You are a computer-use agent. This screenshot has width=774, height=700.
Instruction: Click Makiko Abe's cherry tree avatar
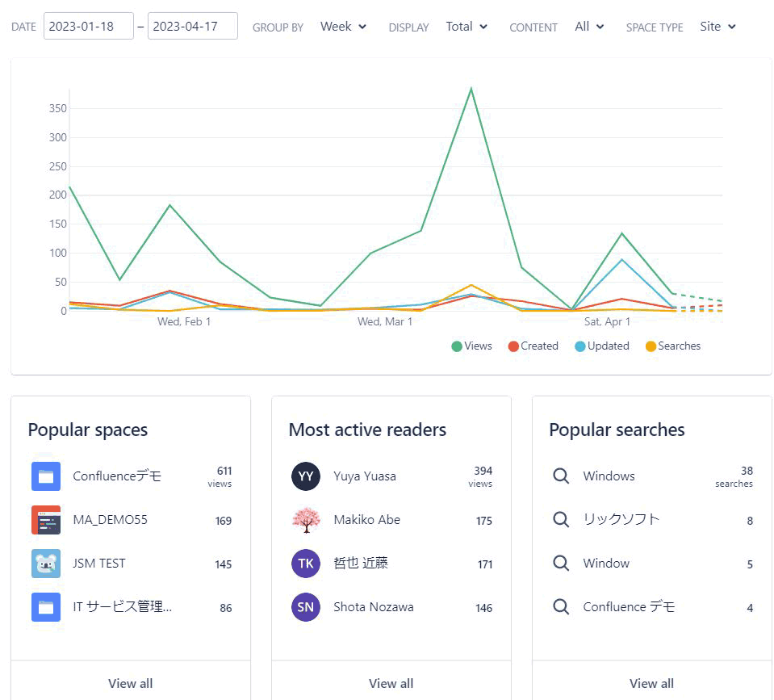[306, 520]
